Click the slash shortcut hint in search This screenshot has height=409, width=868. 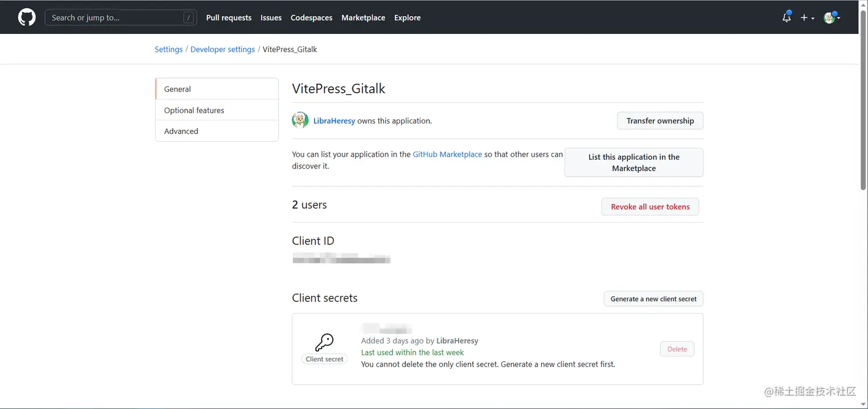[x=188, y=18]
